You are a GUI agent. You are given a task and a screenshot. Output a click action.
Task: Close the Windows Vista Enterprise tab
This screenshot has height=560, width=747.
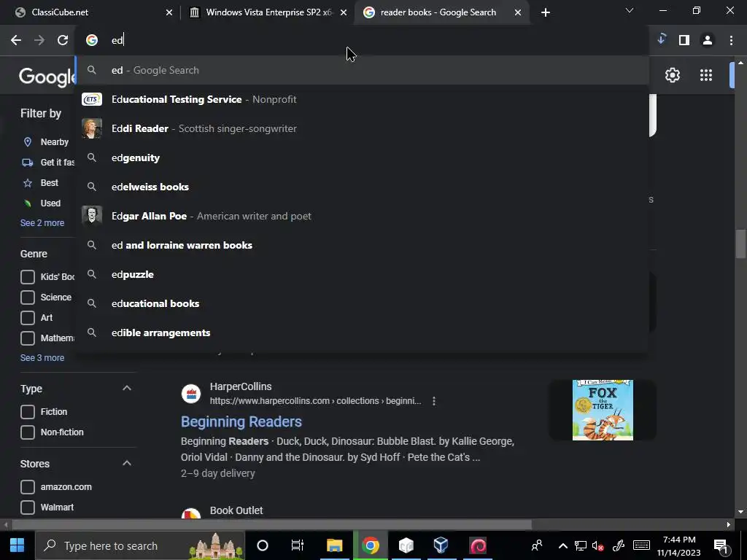(344, 12)
